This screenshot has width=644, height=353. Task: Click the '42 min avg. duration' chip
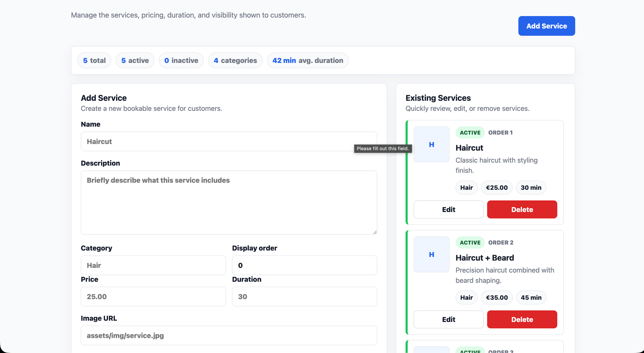pos(308,60)
